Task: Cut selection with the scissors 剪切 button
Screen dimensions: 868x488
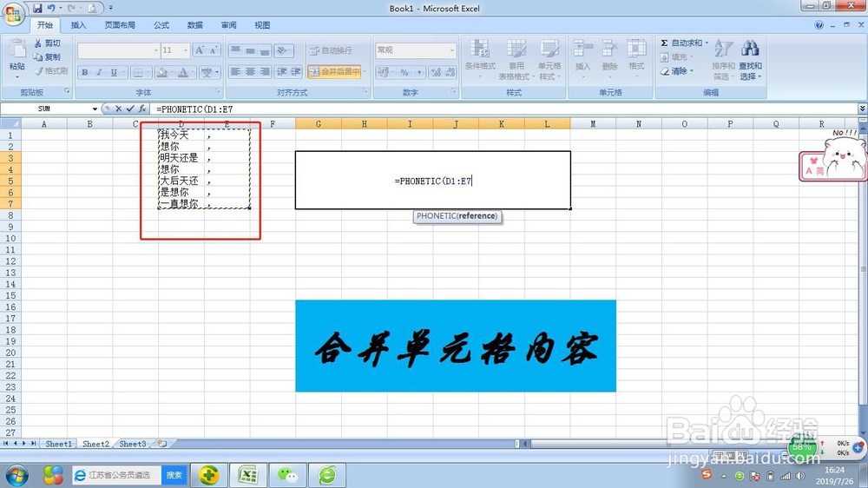Action: coord(47,43)
